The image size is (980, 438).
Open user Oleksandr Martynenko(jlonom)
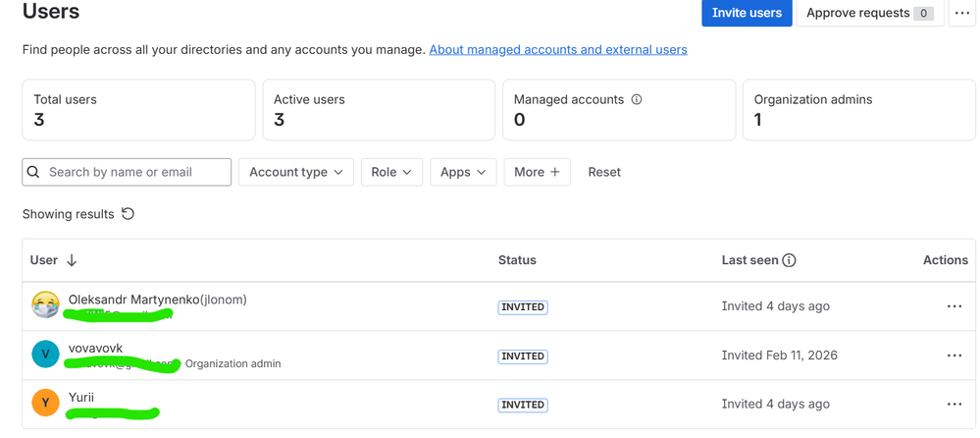158,300
